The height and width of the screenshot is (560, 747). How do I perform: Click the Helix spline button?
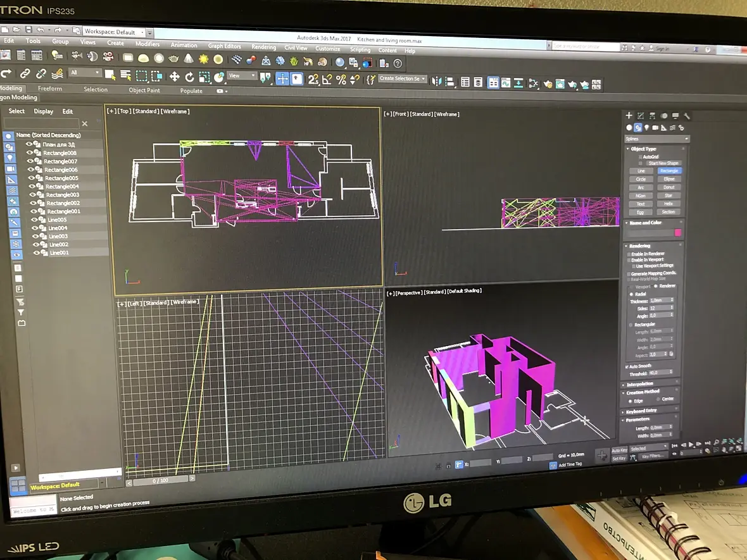pos(669,203)
